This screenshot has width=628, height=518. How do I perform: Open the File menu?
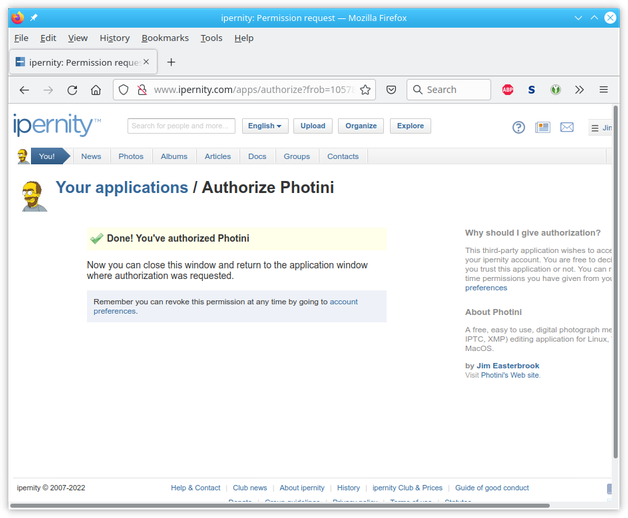click(x=21, y=38)
